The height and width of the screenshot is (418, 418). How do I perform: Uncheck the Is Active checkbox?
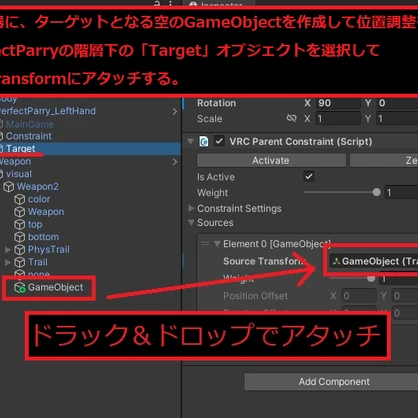coord(309,176)
